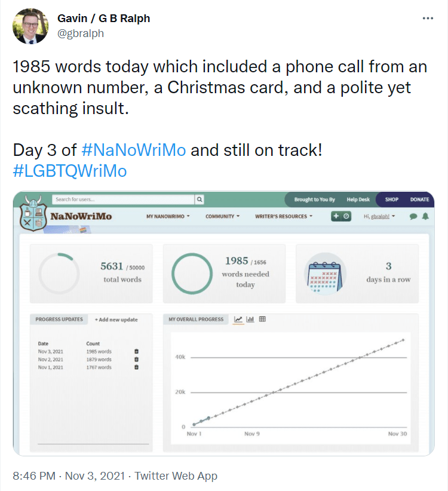Open the word-count timer clock icon

tap(346, 216)
